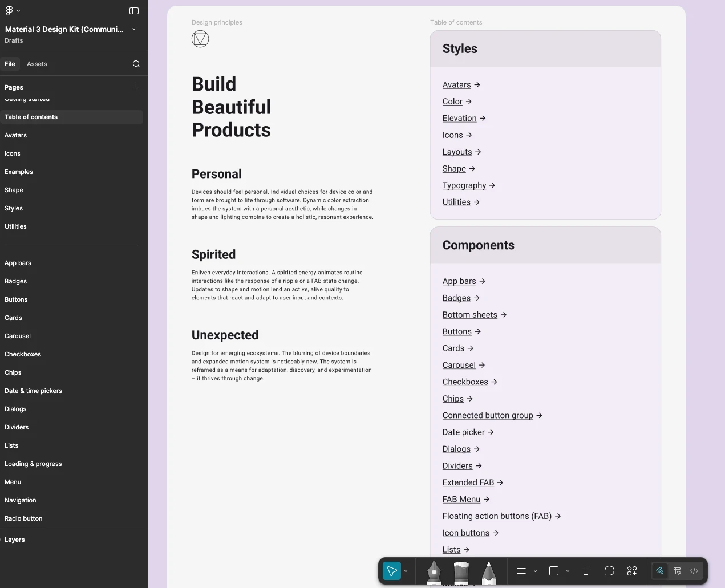Switch to Draw mode toggle

660,571
